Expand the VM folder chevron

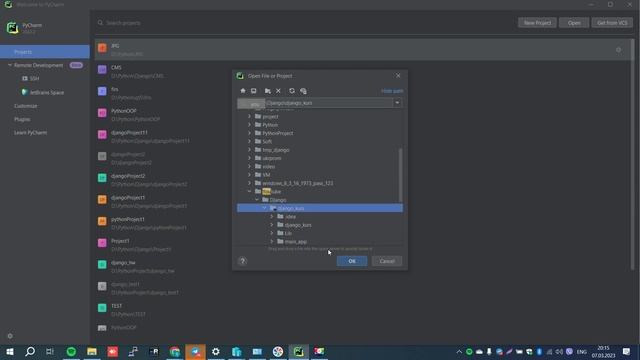[x=249, y=175]
